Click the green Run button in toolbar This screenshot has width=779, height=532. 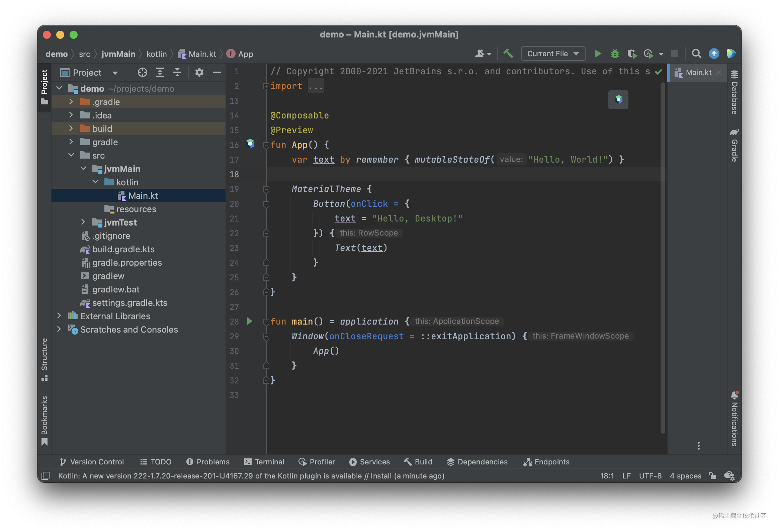(x=597, y=54)
